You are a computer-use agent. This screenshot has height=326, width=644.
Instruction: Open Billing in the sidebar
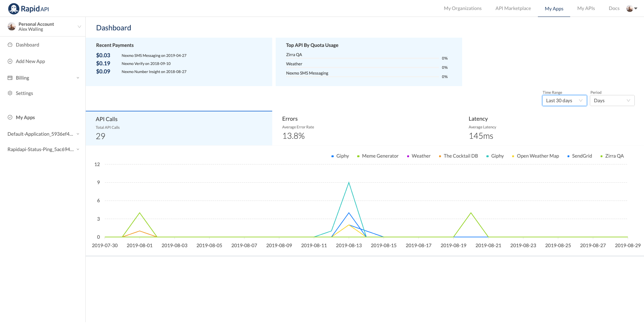(x=22, y=78)
